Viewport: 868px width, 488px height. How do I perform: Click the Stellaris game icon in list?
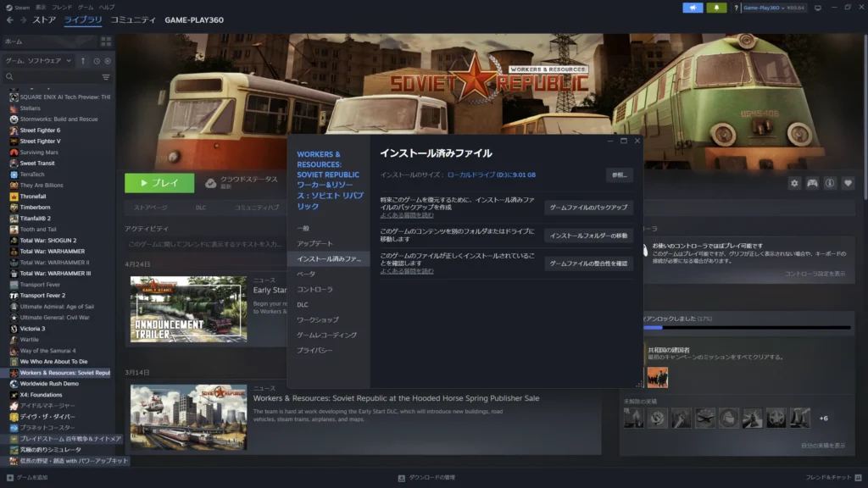(x=14, y=108)
